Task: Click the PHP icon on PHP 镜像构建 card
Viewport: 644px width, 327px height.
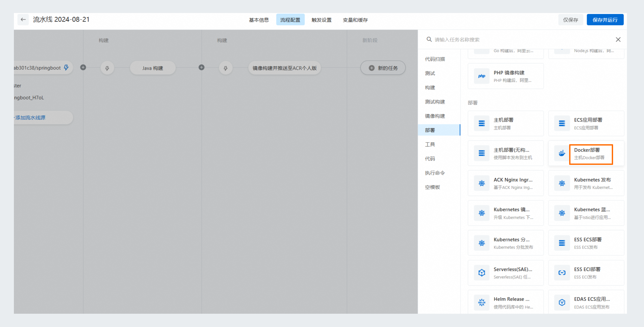Action: point(482,76)
